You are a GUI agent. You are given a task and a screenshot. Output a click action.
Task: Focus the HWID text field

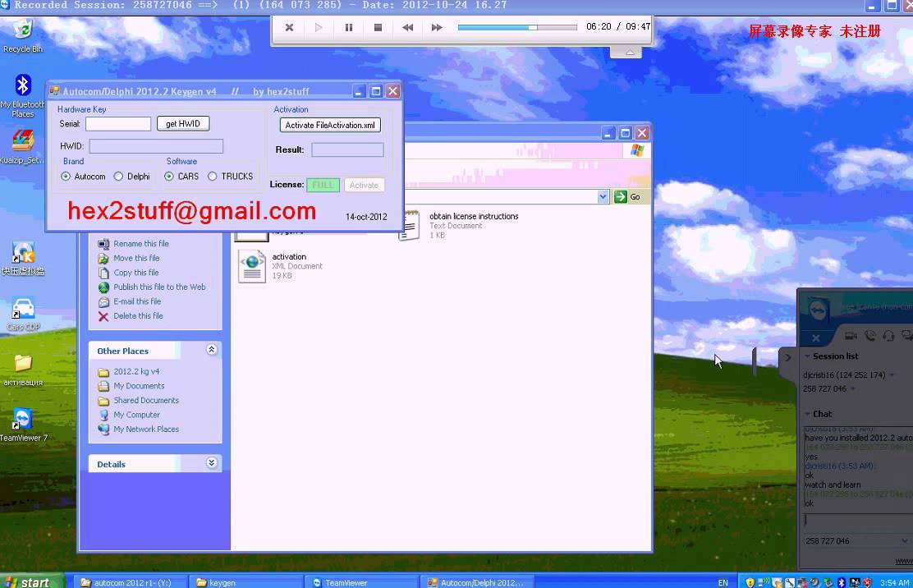pyautogui.click(x=156, y=146)
